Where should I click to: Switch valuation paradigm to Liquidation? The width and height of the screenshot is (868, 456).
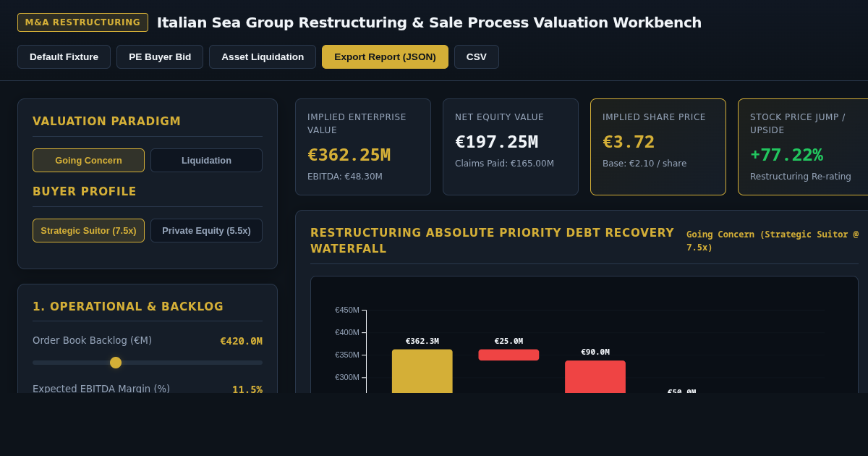click(206, 161)
